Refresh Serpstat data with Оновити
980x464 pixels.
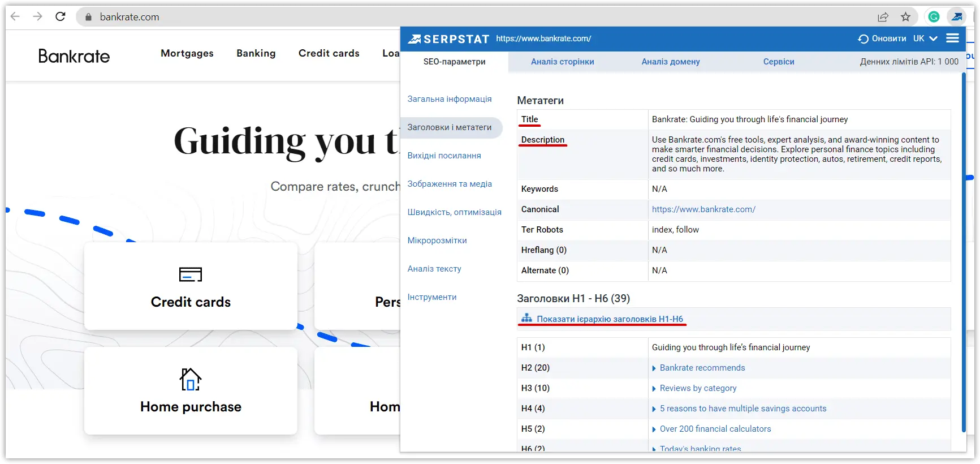882,38
